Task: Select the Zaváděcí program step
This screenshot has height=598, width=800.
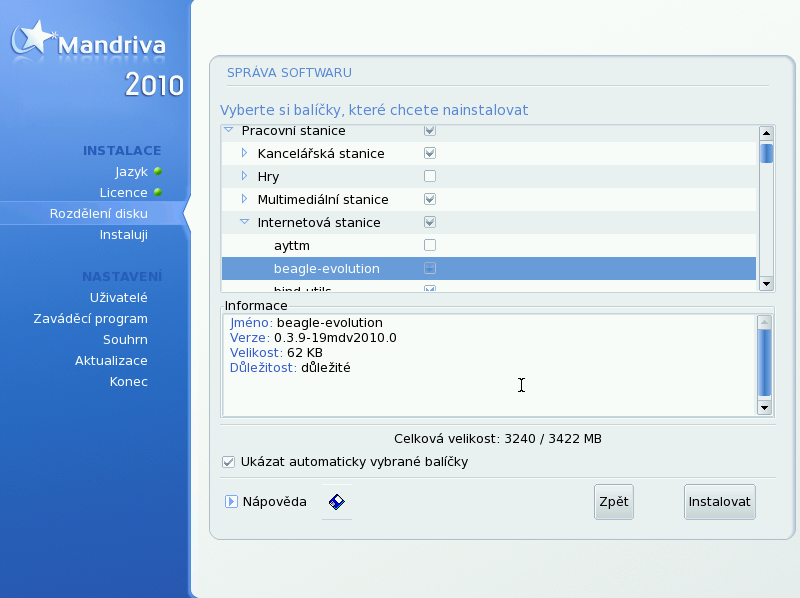Action: point(90,319)
